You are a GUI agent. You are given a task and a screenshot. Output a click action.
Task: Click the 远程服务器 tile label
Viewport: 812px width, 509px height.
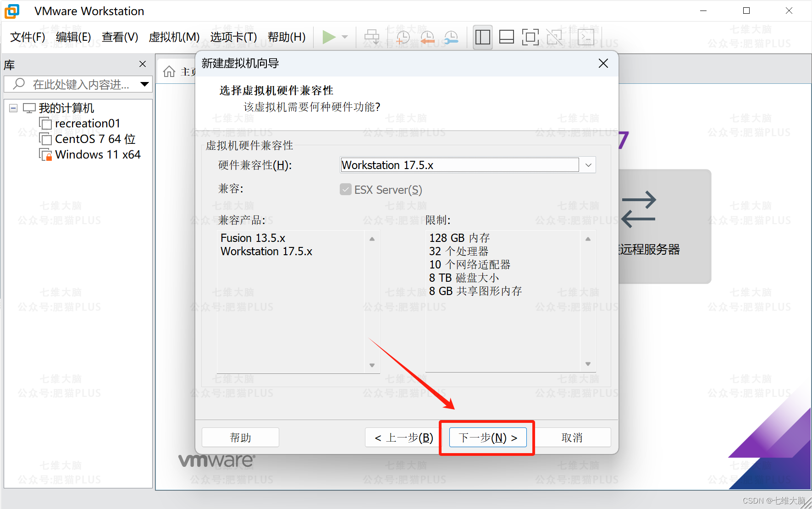click(x=649, y=250)
